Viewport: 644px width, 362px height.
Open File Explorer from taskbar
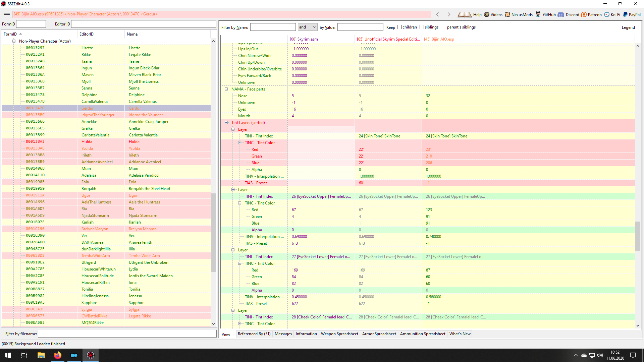coord(41,355)
